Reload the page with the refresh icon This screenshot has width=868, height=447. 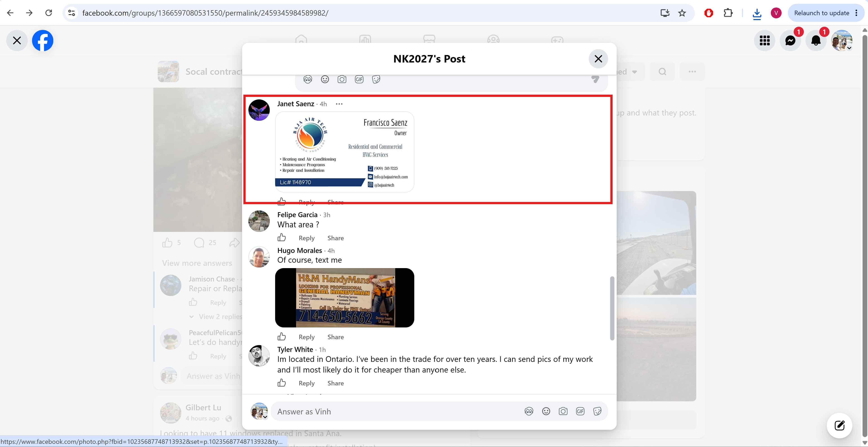pos(48,13)
